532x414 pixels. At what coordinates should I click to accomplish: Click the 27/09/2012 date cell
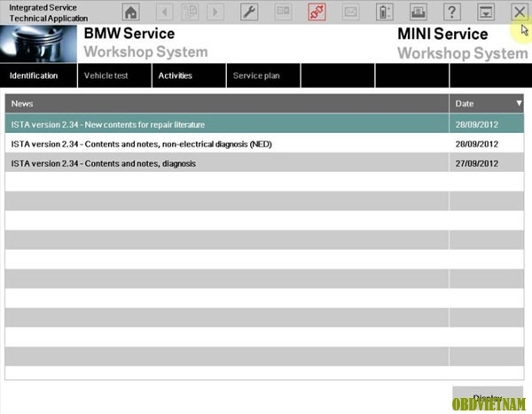click(487, 163)
